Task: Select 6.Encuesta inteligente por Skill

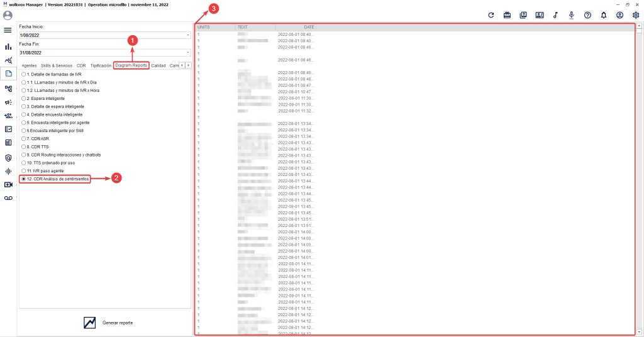Action: click(x=52, y=131)
